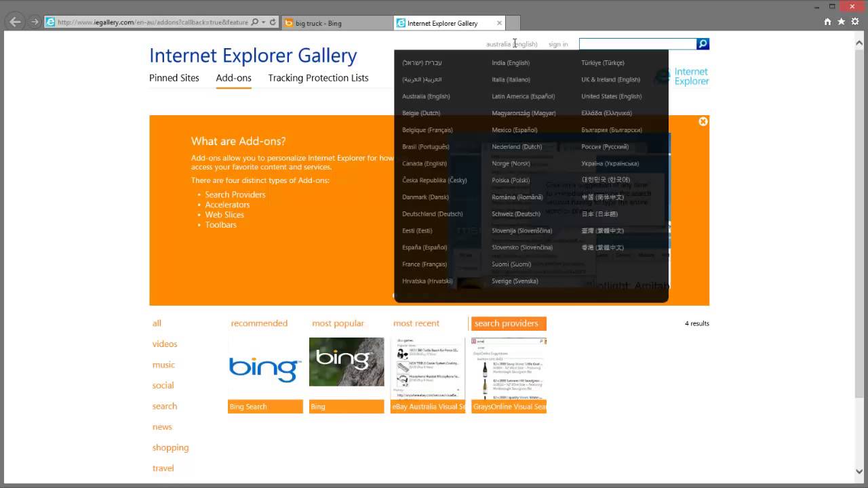Choose France (Français) region
This screenshot has height=488, width=868.
point(425,264)
